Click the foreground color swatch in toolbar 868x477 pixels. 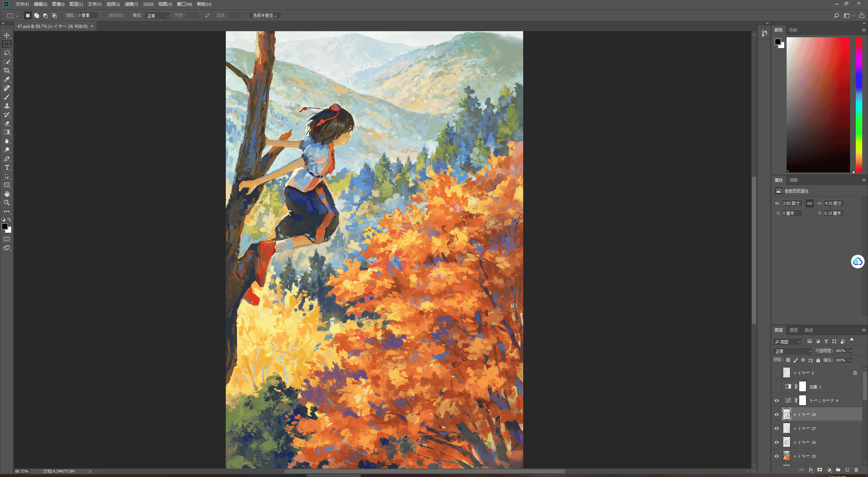coord(5,226)
